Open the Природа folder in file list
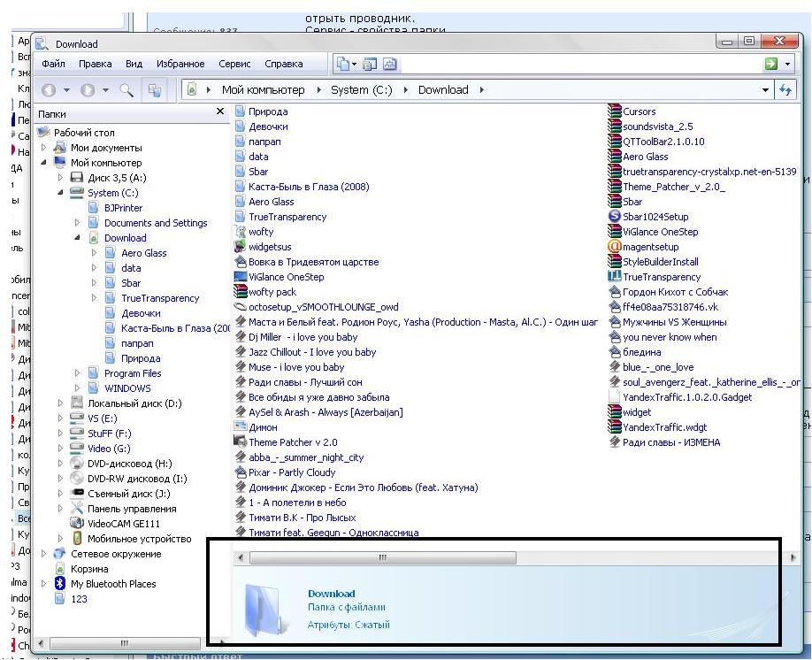812x660 pixels. point(267,111)
